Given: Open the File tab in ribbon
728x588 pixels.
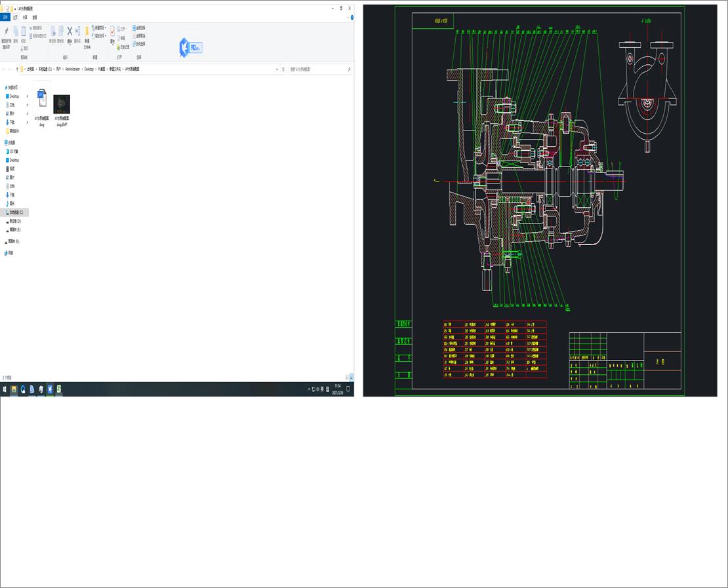Looking at the screenshot, I should 6,18.
